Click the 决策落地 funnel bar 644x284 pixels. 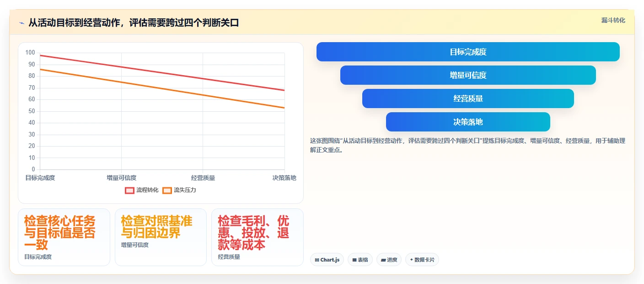[468, 122]
